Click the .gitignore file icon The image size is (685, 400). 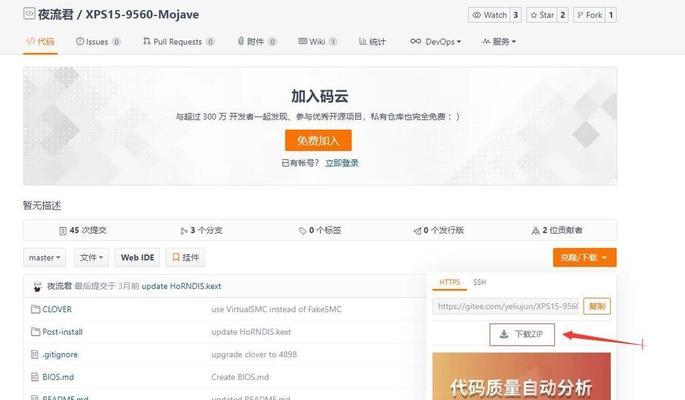[x=35, y=355]
